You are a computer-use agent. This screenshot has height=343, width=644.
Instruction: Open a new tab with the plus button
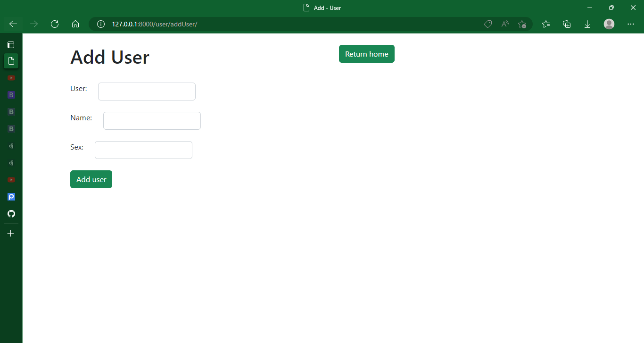pos(11,233)
